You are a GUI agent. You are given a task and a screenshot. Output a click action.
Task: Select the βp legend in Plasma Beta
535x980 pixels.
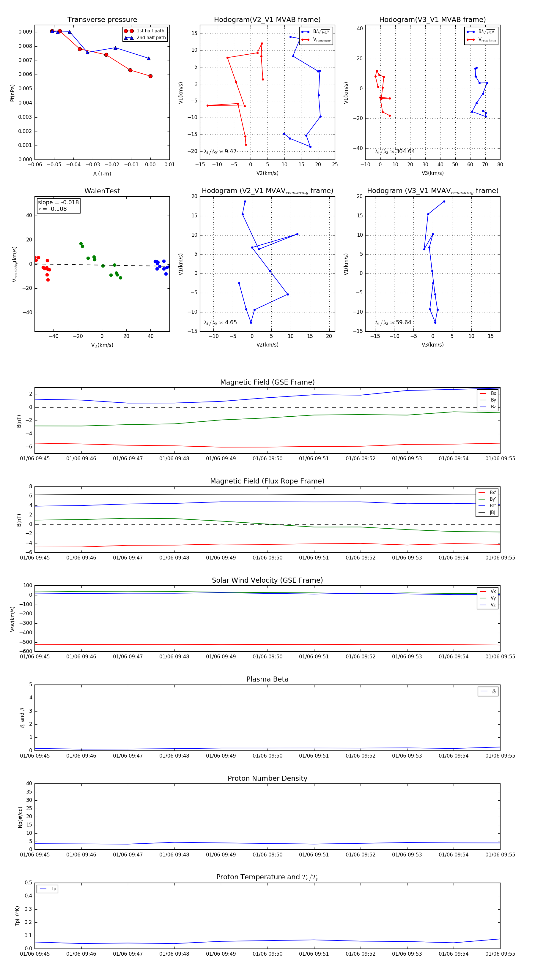coord(488,691)
